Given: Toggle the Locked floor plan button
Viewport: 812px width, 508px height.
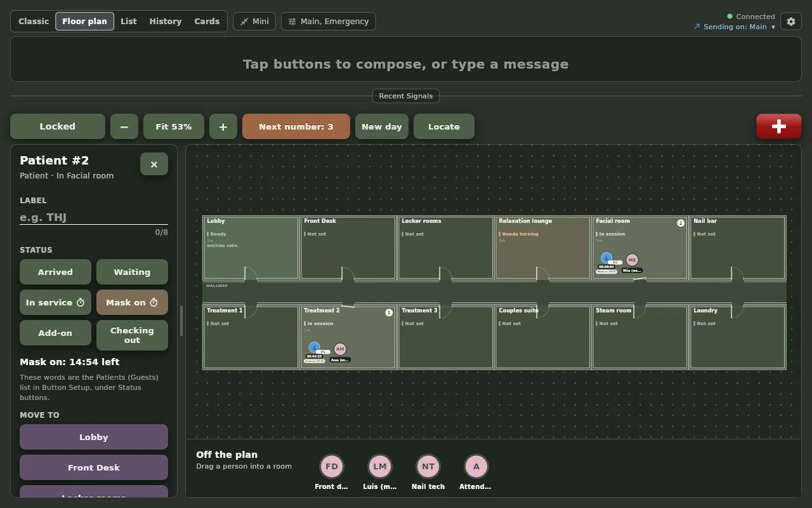Looking at the screenshot, I should 58,126.
